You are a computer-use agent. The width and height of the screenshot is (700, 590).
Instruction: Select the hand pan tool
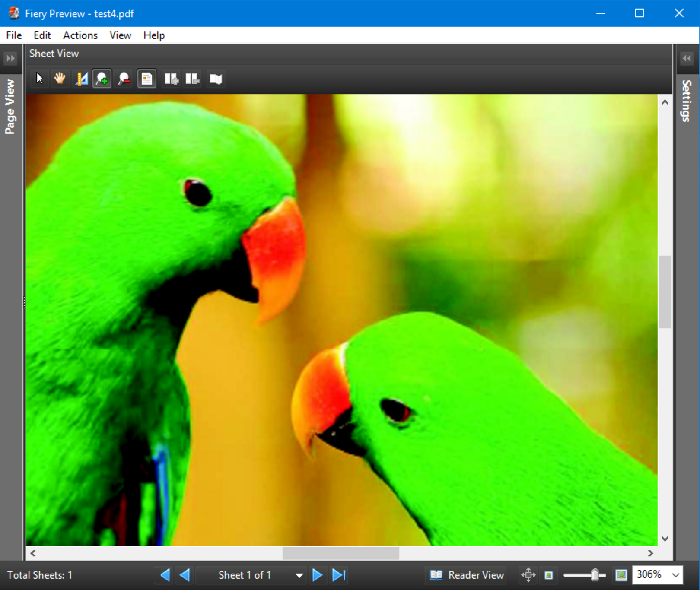(x=60, y=79)
